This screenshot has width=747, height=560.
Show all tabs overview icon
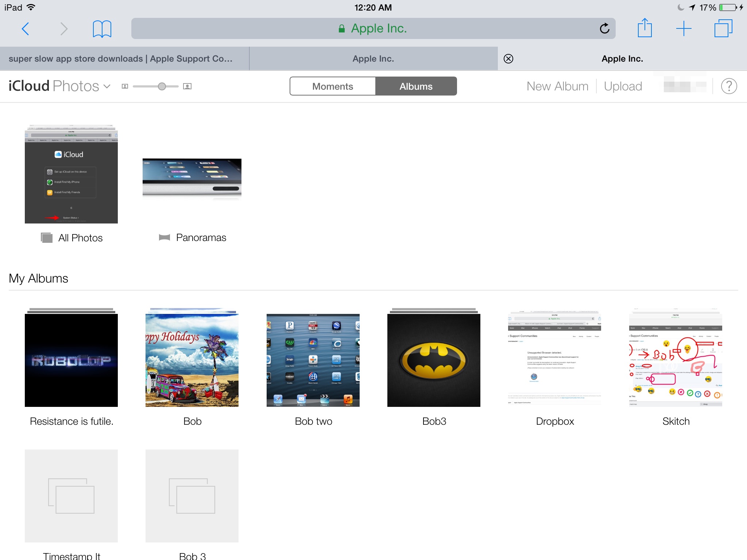click(x=723, y=28)
